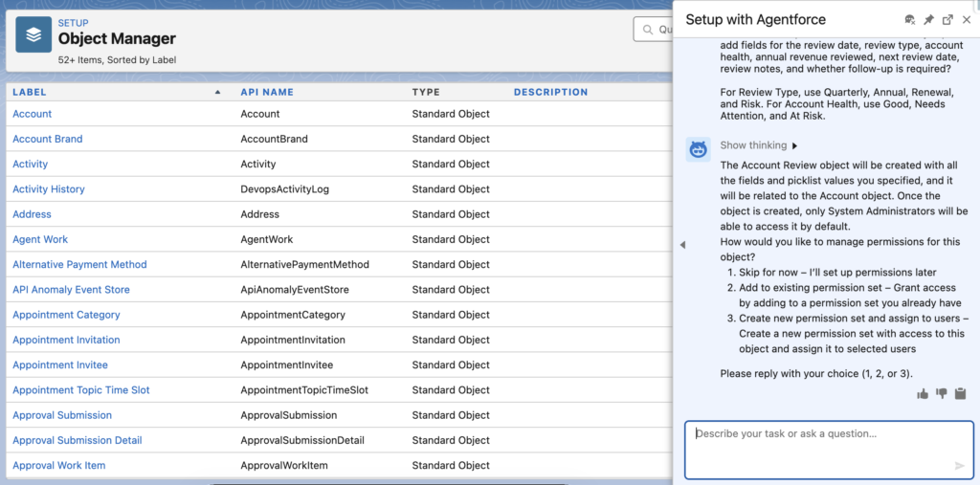Click the send message arrow icon

960,466
